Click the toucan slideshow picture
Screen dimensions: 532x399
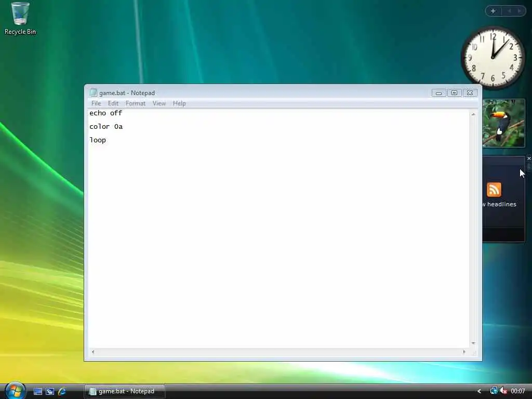coord(503,123)
